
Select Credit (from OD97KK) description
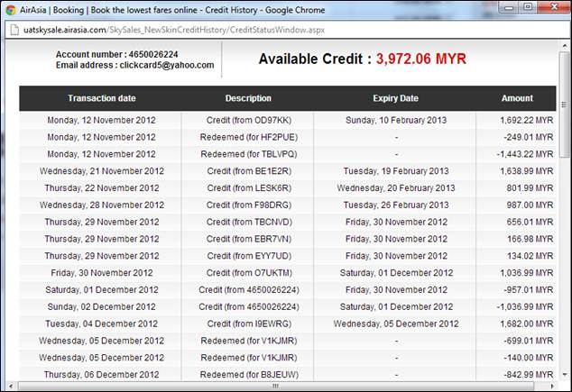249,120
